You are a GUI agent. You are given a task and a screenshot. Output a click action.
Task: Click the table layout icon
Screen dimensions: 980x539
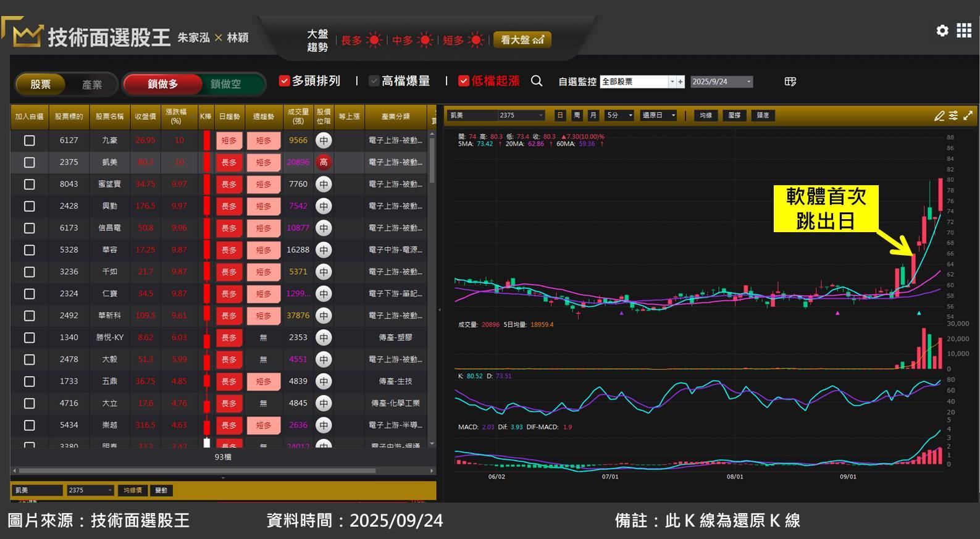[x=790, y=81]
